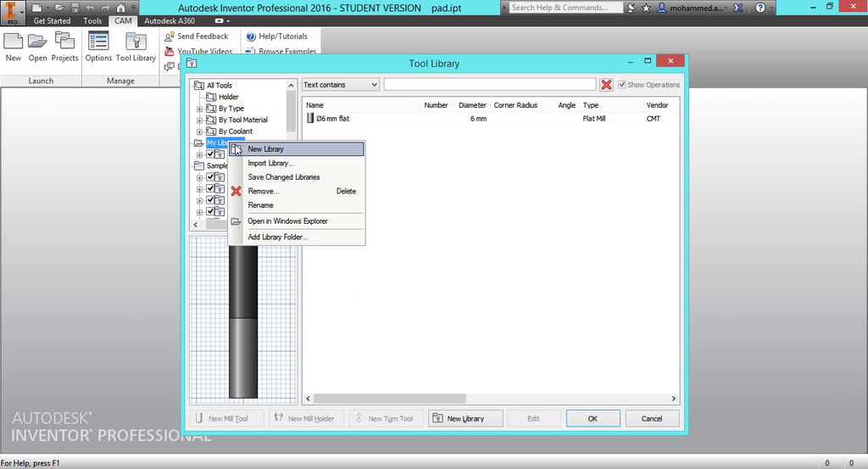
Task: Expand the By Coolant tree node
Action: [199, 131]
